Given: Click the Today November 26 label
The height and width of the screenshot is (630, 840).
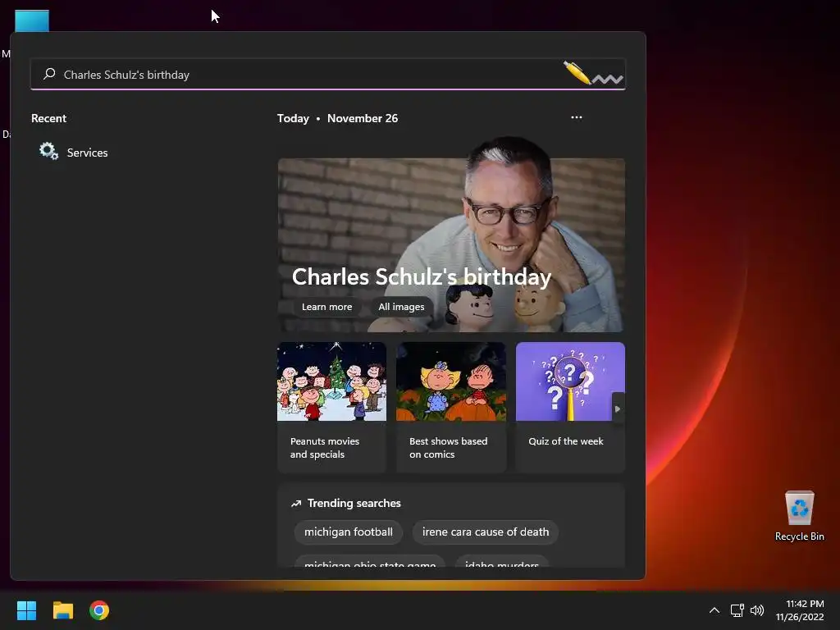Looking at the screenshot, I should pyautogui.click(x=337, y=118).
